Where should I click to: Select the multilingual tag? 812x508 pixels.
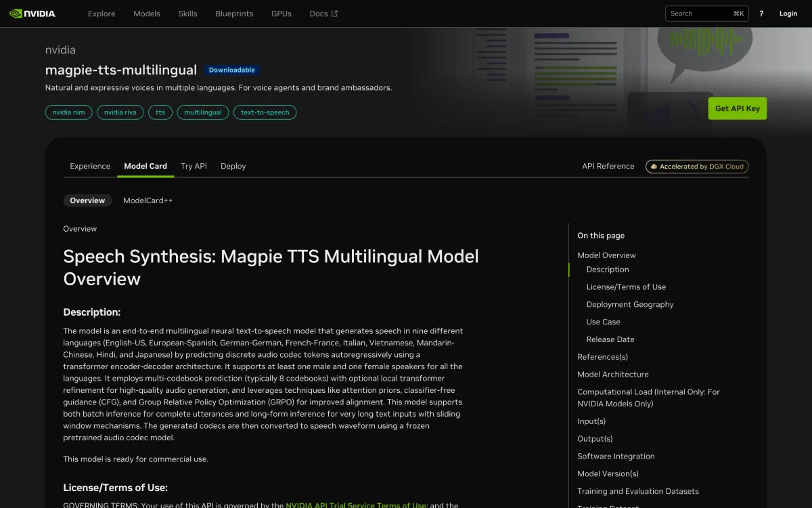pyautogui.click(x=203, y=112)
